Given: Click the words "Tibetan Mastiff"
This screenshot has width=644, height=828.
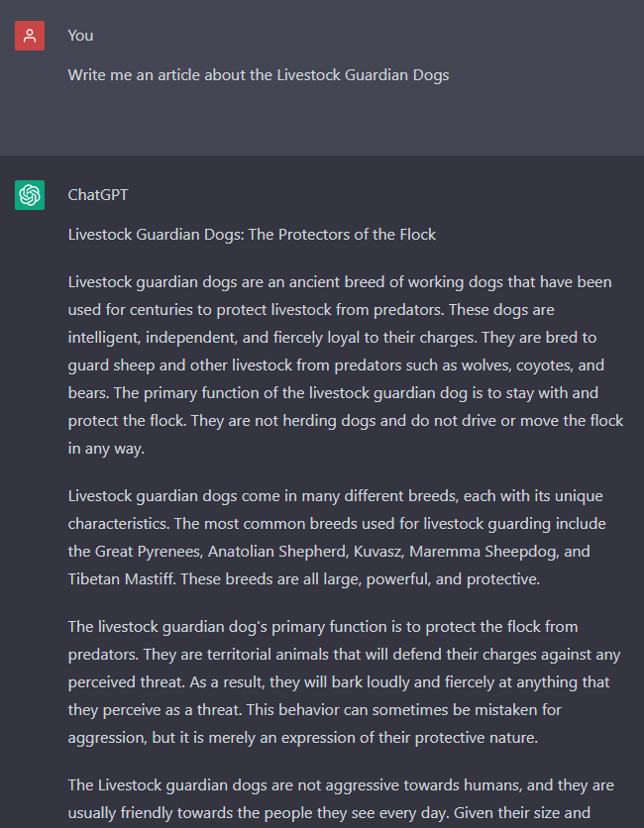Looking at the screenshot, I should coord(122,579).
